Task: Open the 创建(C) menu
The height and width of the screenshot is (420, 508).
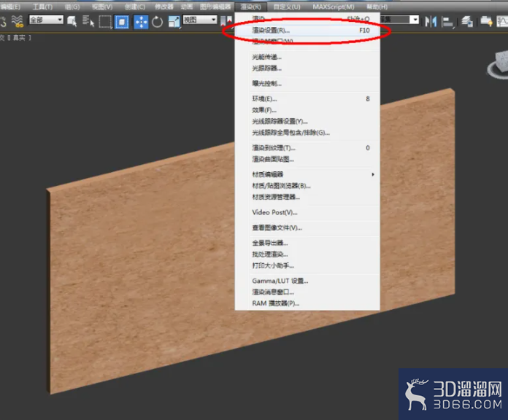Action: 135,7
